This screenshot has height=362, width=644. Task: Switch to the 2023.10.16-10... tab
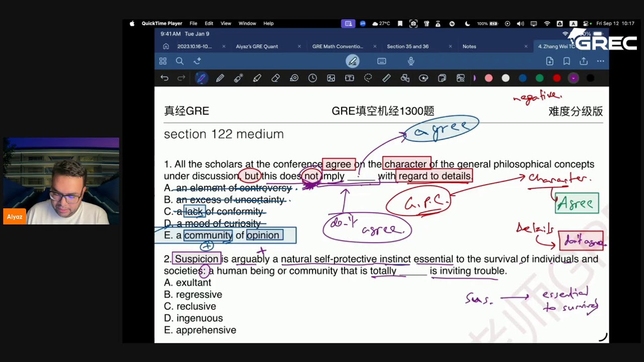pyautogui.click(x=195, y=46)
